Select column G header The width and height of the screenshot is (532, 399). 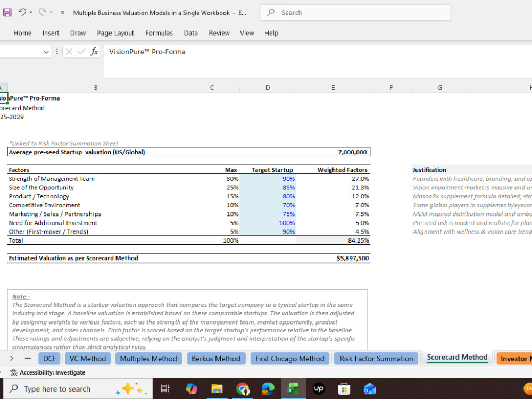(440, 88)
